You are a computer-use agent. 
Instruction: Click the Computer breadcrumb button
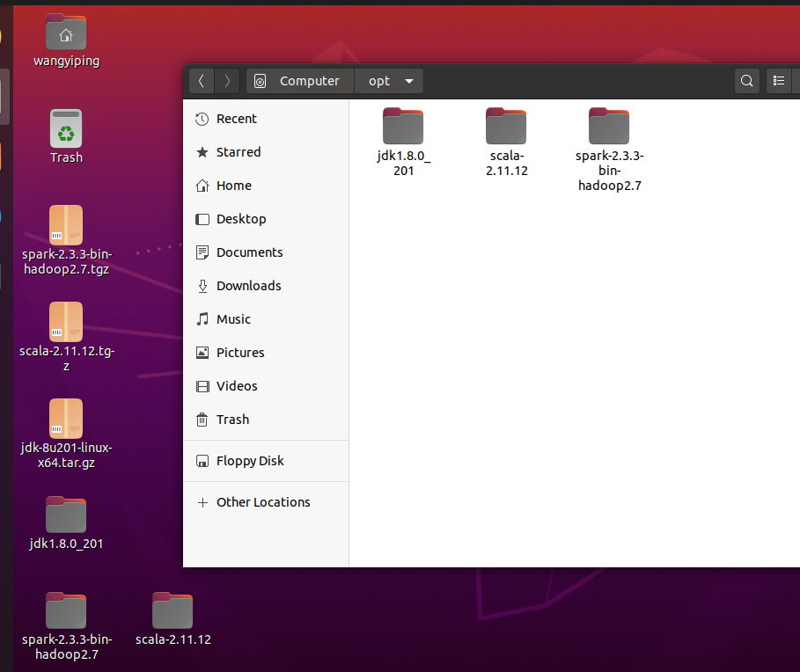(298, 80)
